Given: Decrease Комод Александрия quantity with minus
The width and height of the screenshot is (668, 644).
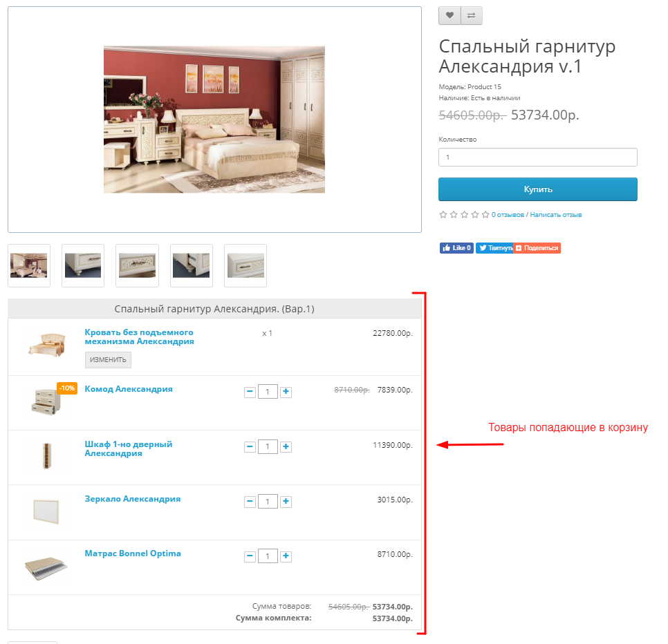Looking at the screenshot, I should [x=250, y=392].
